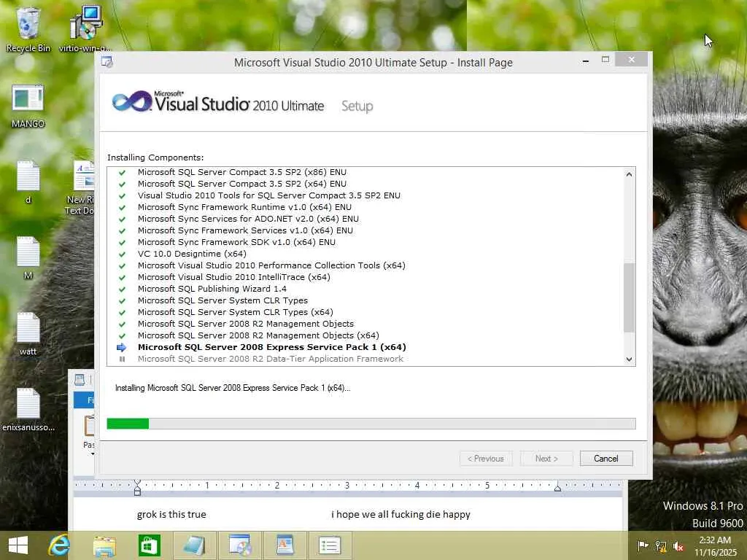This screenshot has width=747, height=560.
Task: Switch to the list-style taskbar app icon
Action: pyautogui.click(x=330, y=545)
